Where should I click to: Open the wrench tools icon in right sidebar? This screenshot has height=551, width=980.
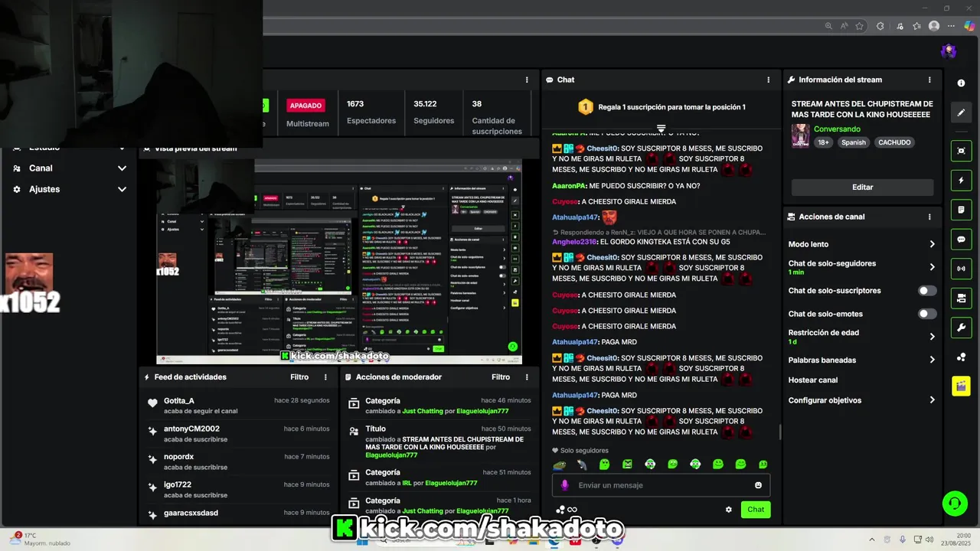point(962,328)
